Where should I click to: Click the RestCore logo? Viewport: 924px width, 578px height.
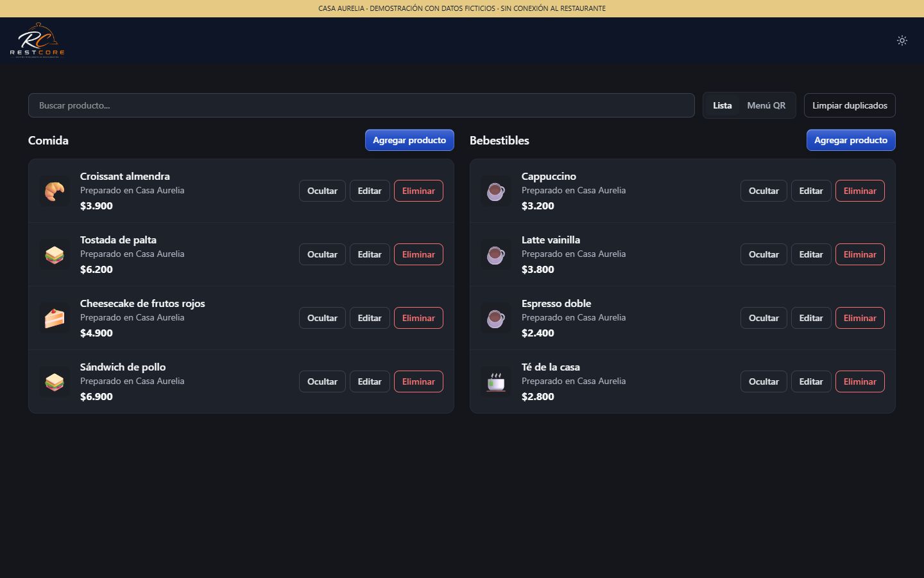tap(37, 40)
